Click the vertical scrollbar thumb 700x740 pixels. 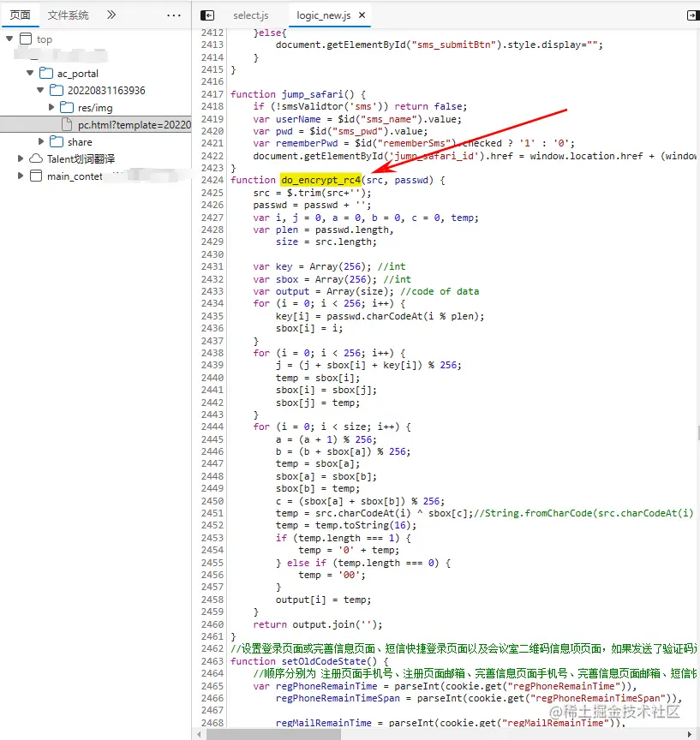698,433
